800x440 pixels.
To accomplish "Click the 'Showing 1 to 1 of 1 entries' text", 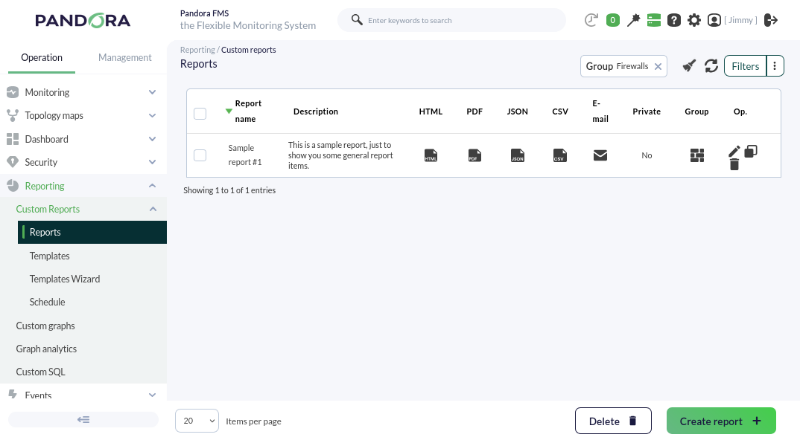I will point(230,190).
